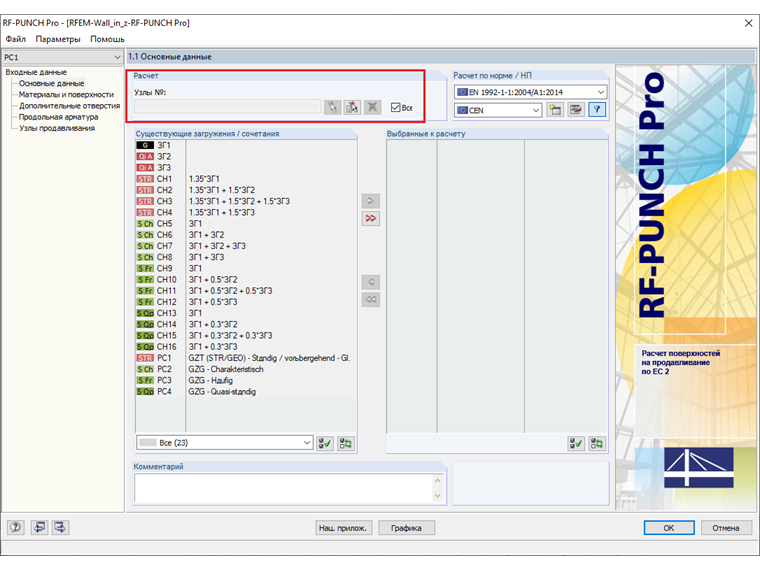Click the Графика button
This screenshot has height=570, width=760.
click(x=406, y=528)
